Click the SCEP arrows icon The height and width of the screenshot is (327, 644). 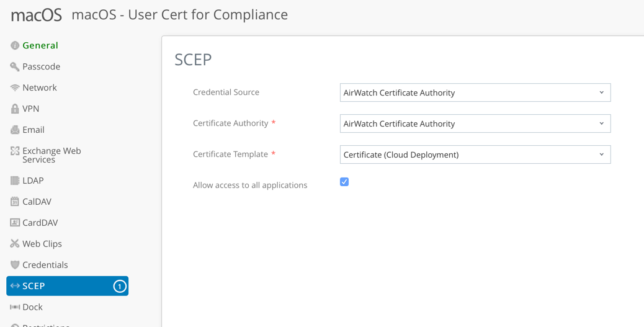pos(15,285)
